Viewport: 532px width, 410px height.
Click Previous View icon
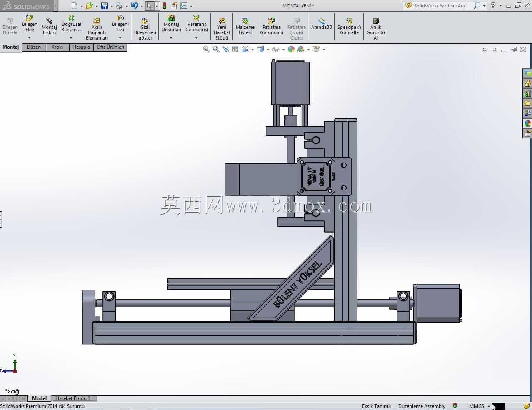226,49
